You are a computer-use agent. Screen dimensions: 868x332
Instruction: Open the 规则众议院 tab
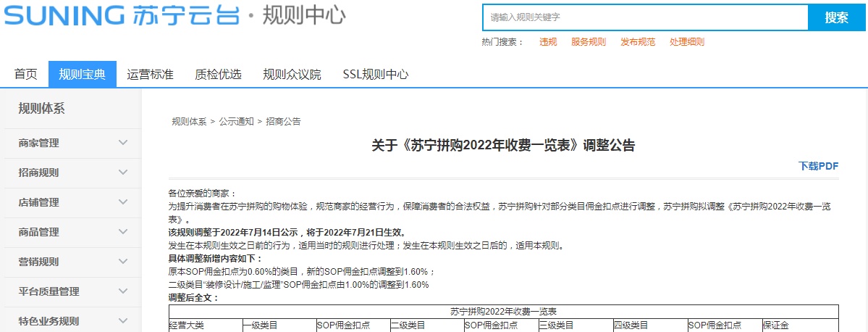coord(292,74)
